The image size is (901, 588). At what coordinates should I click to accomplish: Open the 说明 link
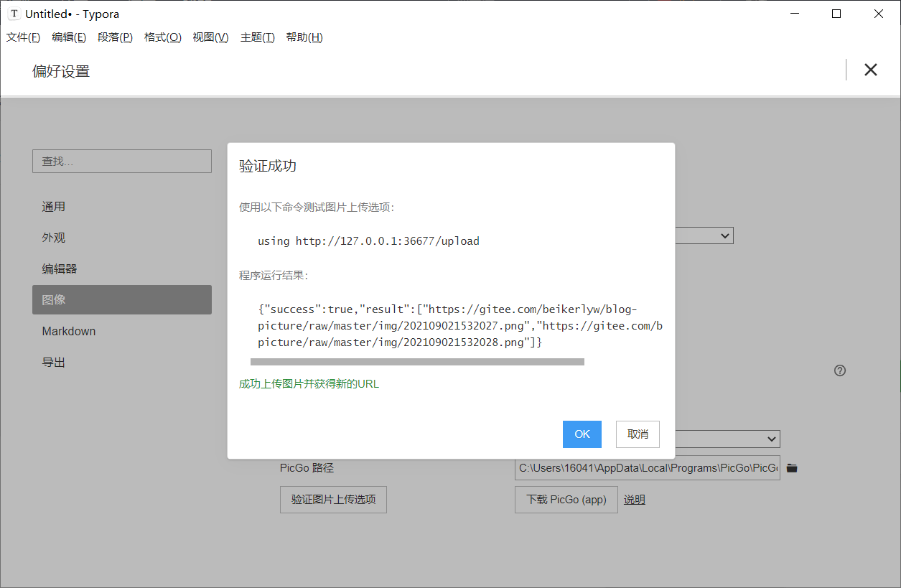coord(634,500)
